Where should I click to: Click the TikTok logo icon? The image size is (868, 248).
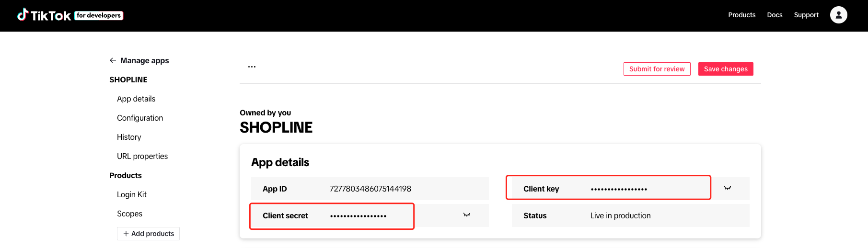coord(23,15)
